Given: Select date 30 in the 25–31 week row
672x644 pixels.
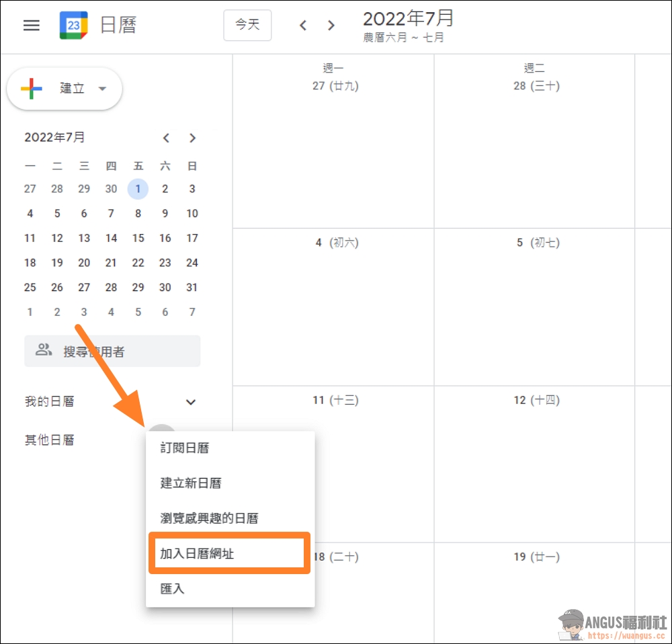Looking at the screenshot, I should (165, 287).
